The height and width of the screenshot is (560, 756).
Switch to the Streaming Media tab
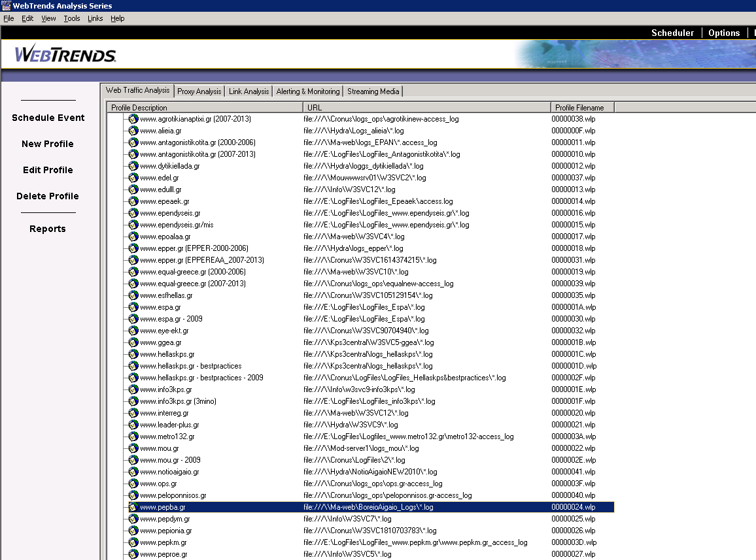click(x=373, y=91)
